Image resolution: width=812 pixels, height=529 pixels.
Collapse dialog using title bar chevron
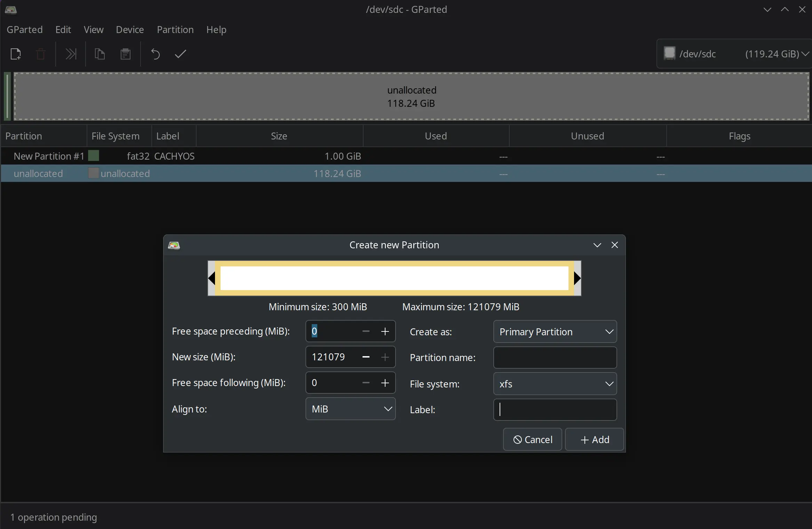click(x=597, y=245)
